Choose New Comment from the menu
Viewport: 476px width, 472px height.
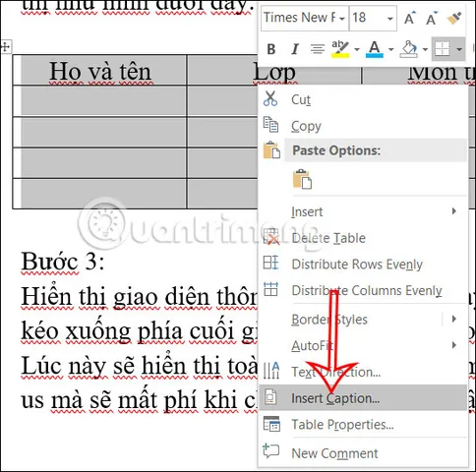click(x=363, y=453)
